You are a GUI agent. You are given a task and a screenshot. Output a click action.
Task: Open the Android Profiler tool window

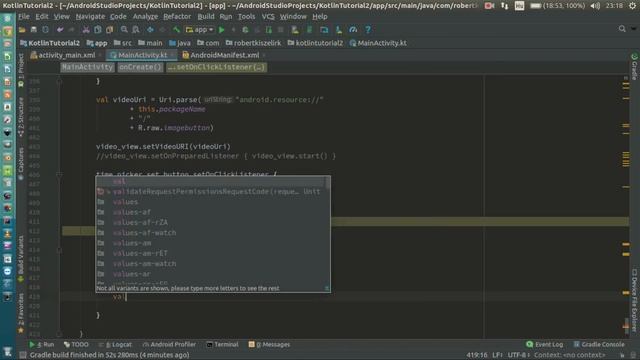(x=169, y=345)
